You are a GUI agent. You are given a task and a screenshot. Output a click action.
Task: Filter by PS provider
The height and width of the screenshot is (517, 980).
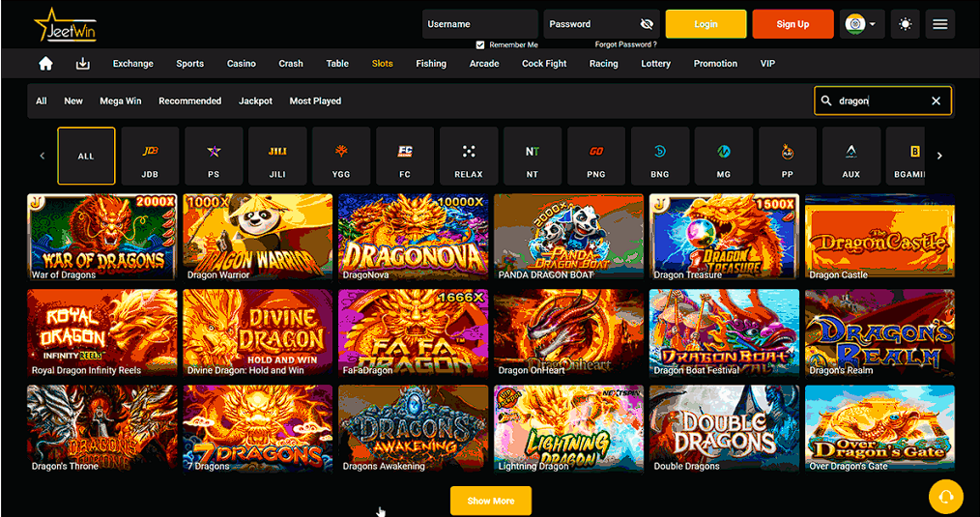coord(214,157)
